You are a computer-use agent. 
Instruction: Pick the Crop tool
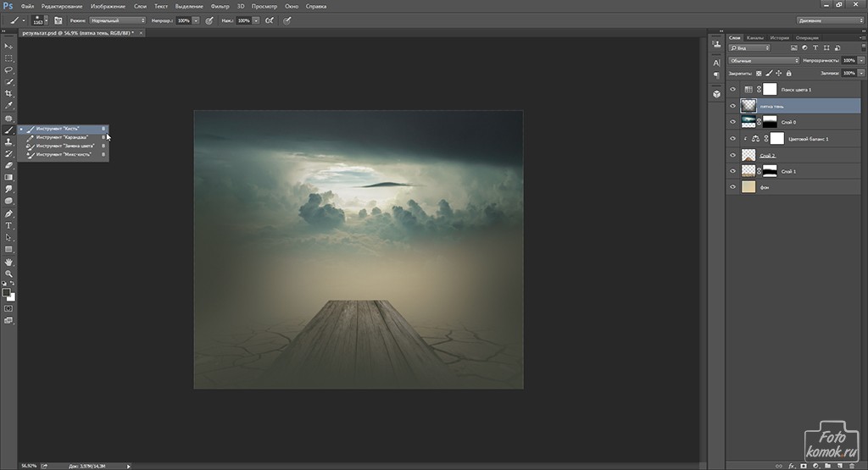pyautogui.click(x=9, y=93)
